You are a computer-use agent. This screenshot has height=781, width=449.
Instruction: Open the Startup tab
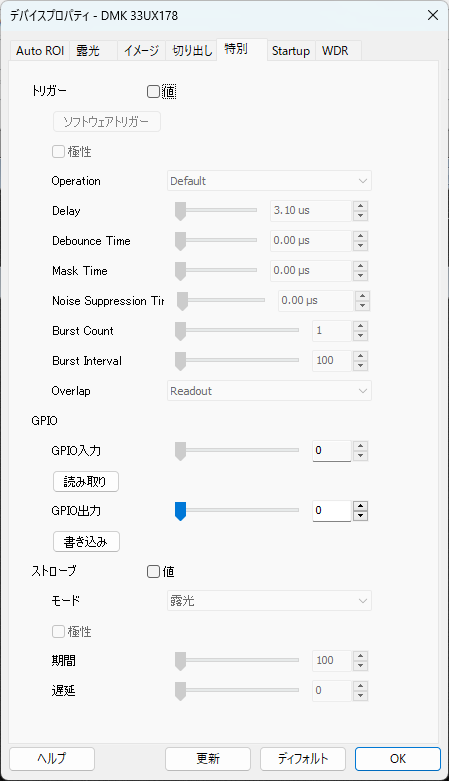click(291, 51)
